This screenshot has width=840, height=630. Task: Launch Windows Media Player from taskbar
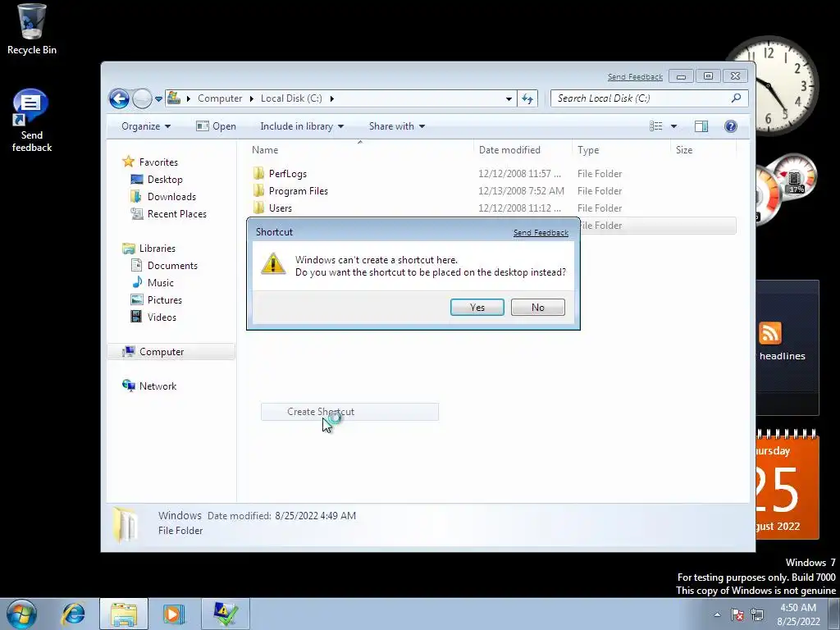tap(173, 614)
